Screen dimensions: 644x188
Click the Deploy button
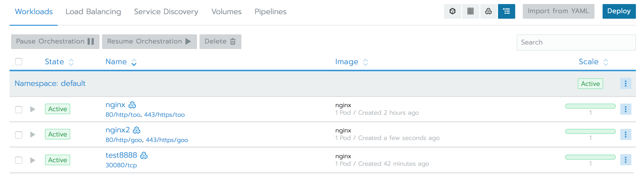coord(619,11)
